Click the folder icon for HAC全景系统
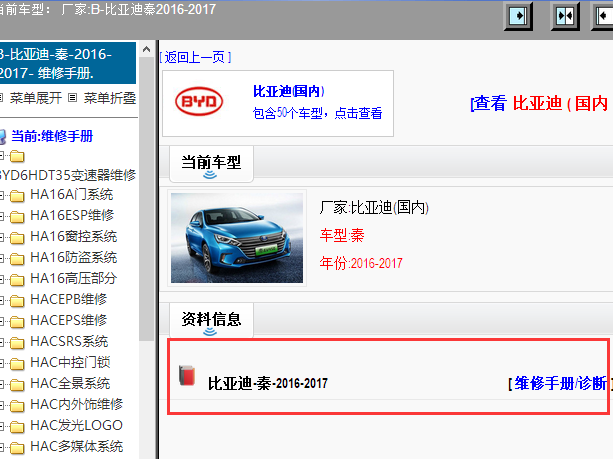The width and height of the screenshot is (613, 459). tap(17, 384)
